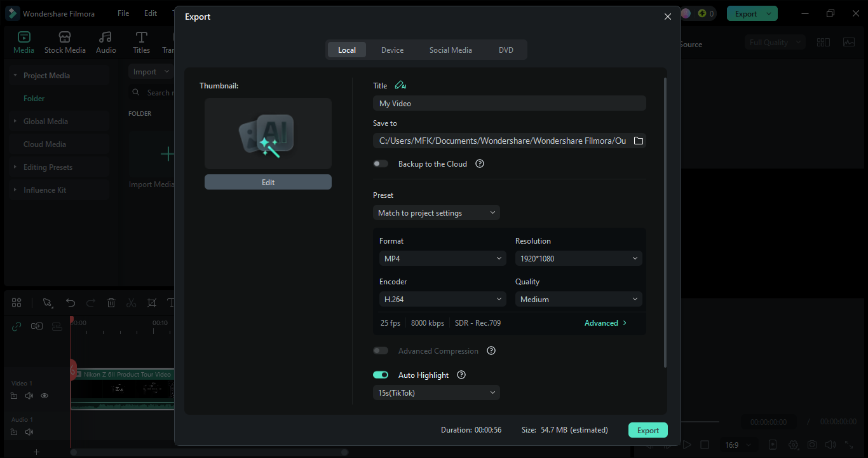Open the Full Quality preview dropdown
This screenshot has width=868, height=458.
tap(775, 42)
